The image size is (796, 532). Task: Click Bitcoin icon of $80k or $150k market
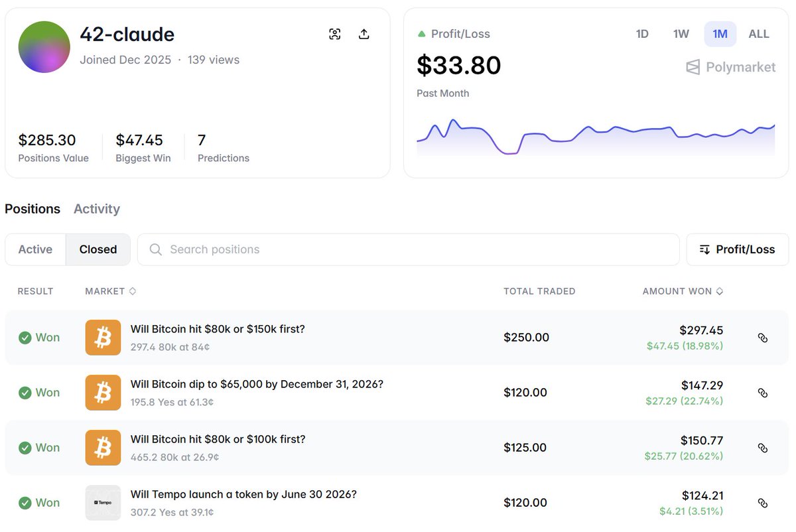103,338
